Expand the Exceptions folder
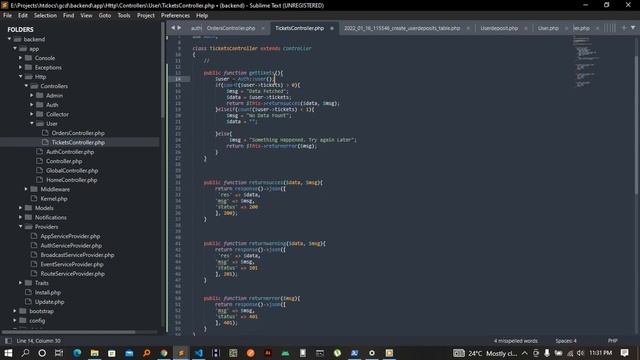Image resolution: width=640 pixels, height=360 pixels. click(x=20, y=67)
